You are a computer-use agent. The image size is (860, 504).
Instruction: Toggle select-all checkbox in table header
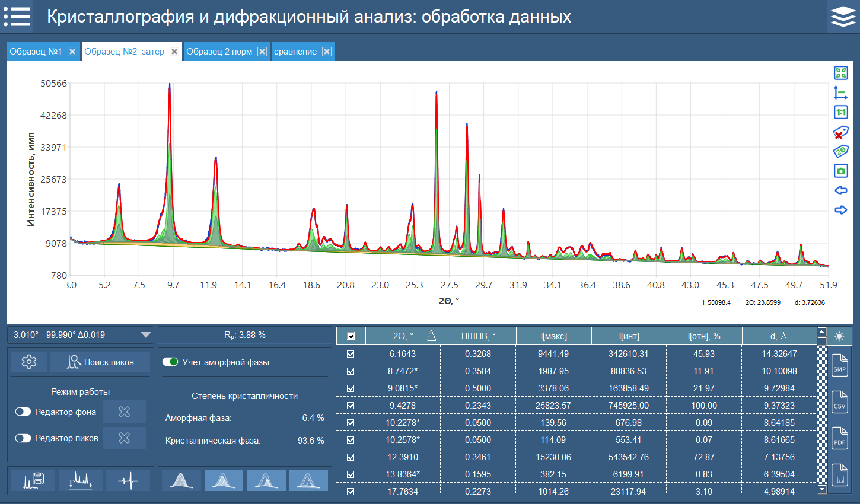tap(351, 336)
